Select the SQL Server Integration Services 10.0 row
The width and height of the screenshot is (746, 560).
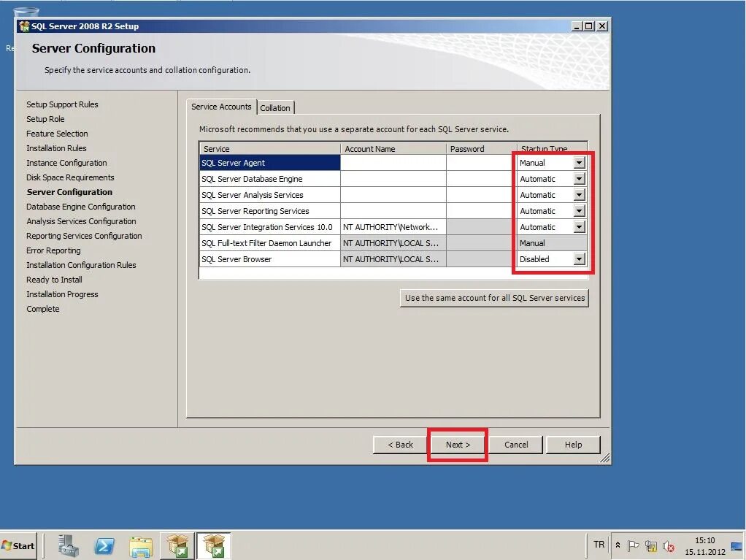coord(270,227)
